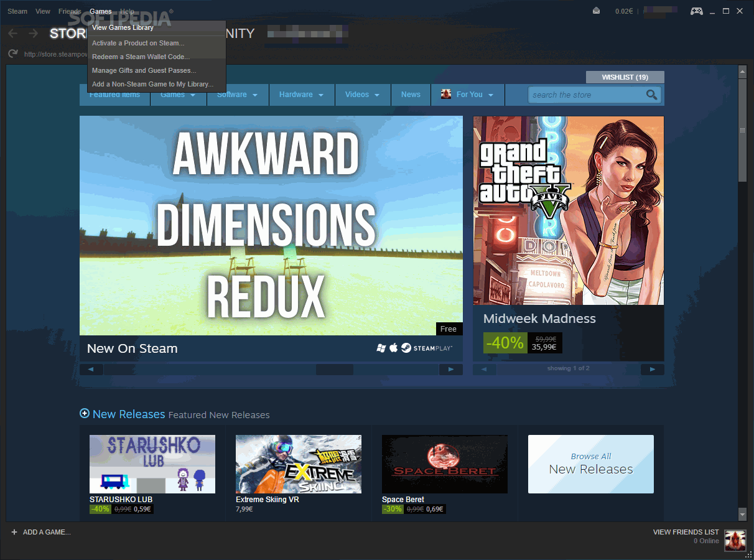
Task: Click the Free price tag on banner
Action: point(449,329)
